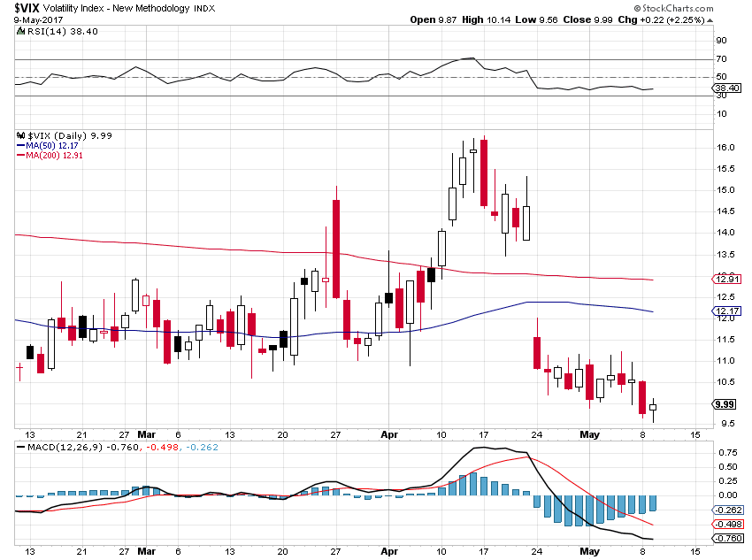Click the Apr label under the price panel

389,435
